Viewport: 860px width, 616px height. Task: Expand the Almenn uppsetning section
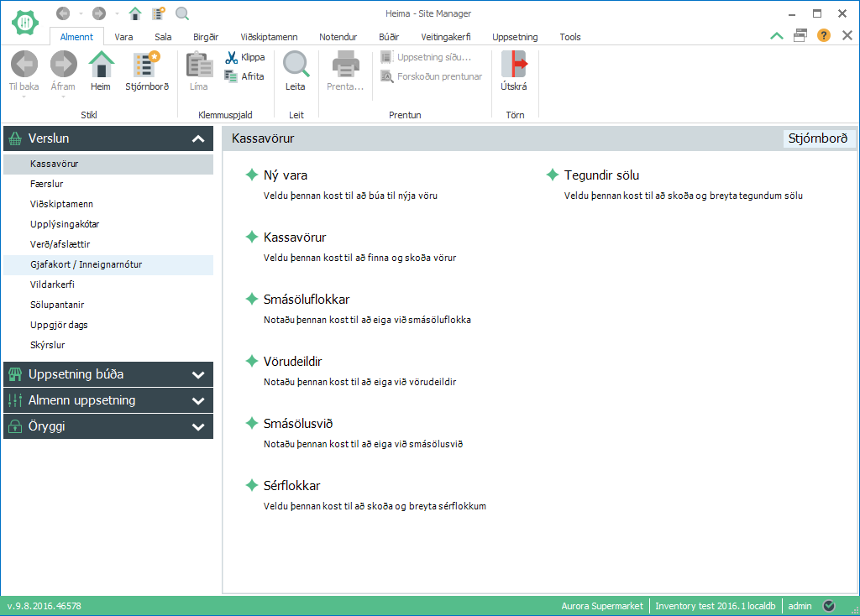(198, 401)
